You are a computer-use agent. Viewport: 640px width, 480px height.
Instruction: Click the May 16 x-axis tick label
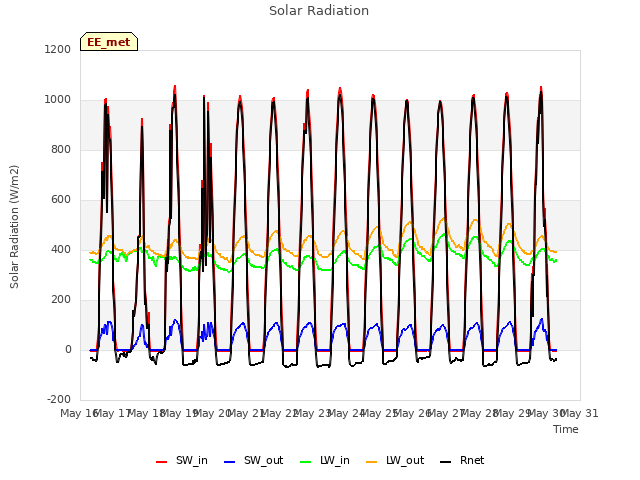click(x=79, y=413)
